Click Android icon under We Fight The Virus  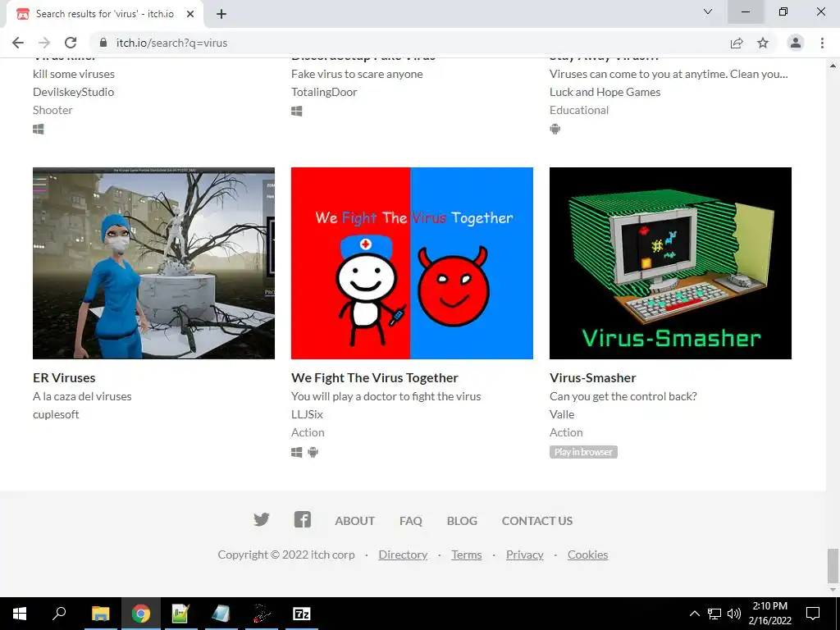(313, 452)
